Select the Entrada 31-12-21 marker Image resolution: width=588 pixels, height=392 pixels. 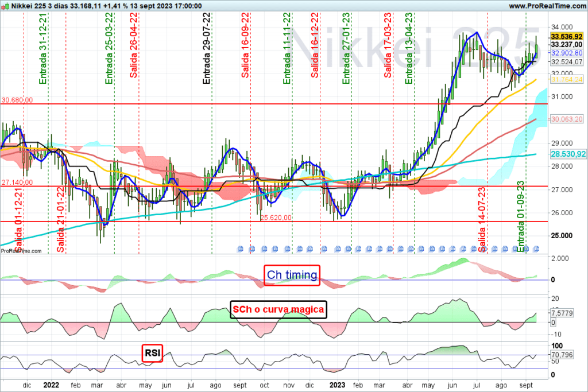[x=44, y=49]
